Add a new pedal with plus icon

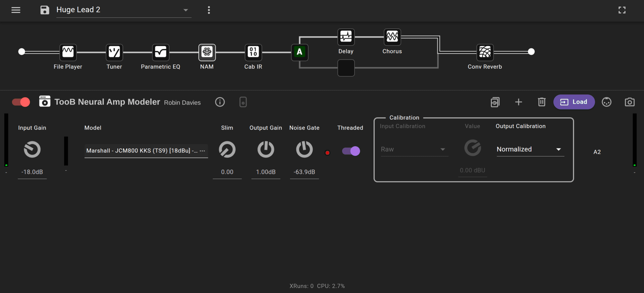(x=519, y=102)
